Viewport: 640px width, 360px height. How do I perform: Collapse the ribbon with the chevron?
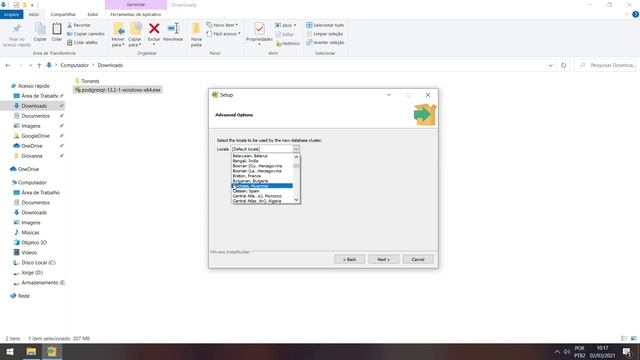pyautogui.click(x=627, y=14)
